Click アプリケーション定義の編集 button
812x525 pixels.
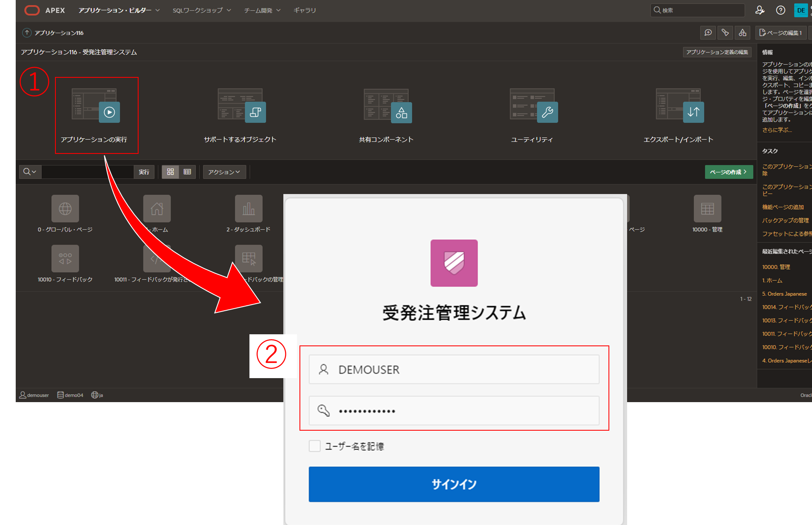[717, 52]
